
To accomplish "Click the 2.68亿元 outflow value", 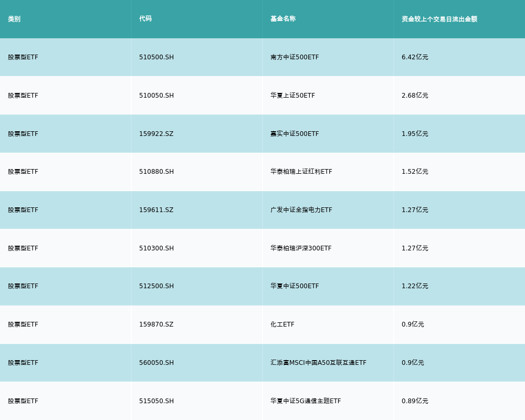I will pyautogui.click(x=415, y=96).
